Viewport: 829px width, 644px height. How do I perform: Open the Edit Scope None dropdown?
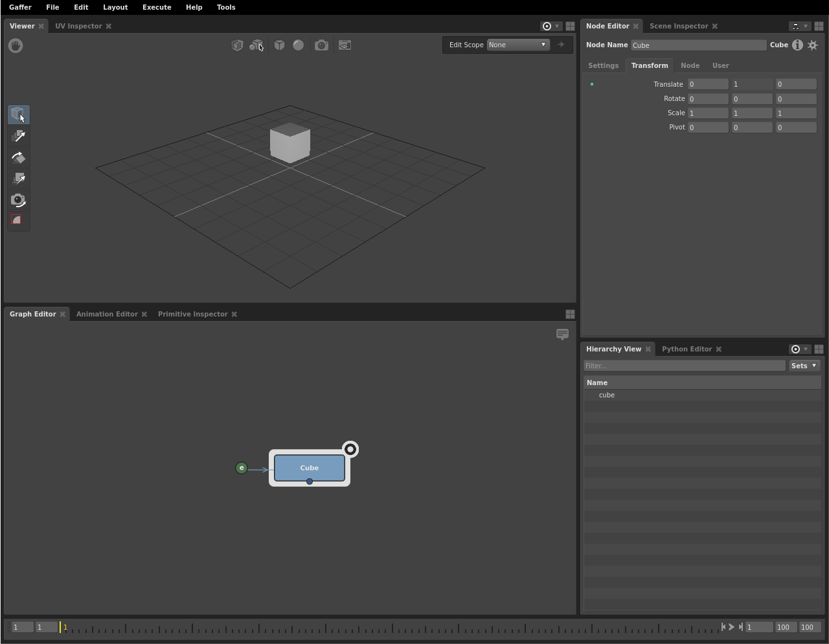coord(518,45)
